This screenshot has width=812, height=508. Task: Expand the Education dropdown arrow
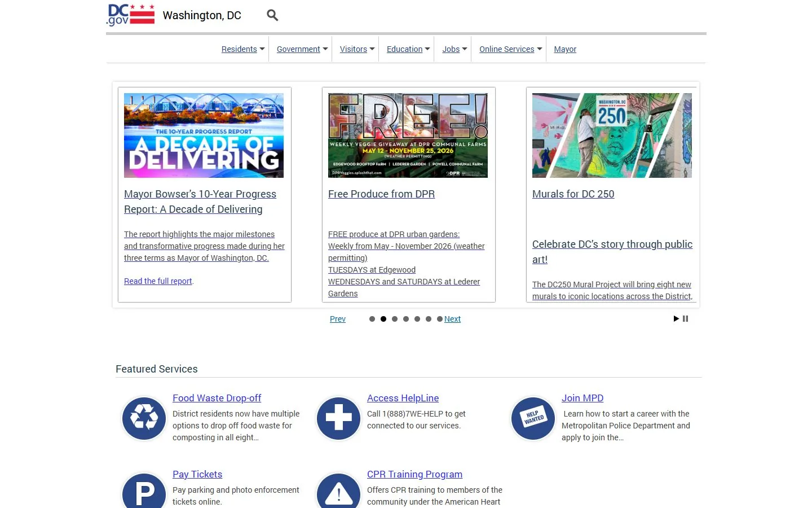tap(427, 49)
